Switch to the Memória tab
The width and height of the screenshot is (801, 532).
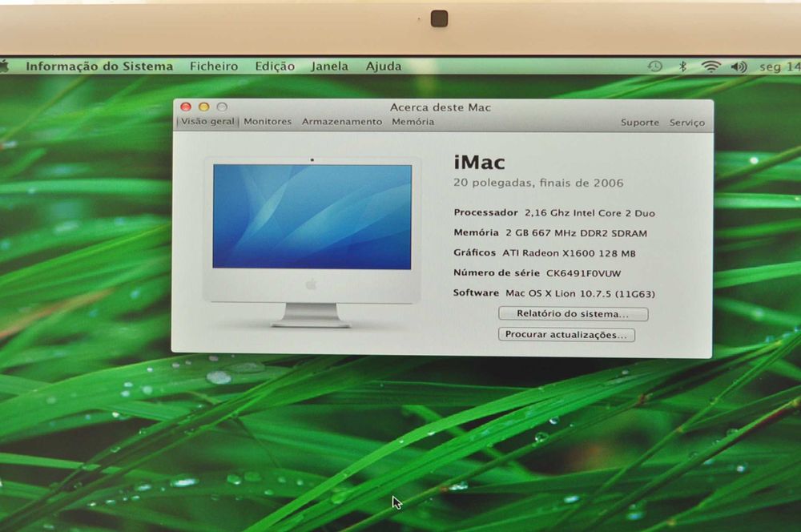pos(413,122)
